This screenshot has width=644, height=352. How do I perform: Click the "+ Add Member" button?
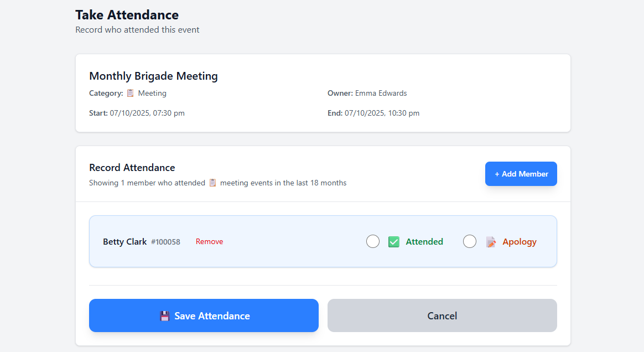coord(521,174)
